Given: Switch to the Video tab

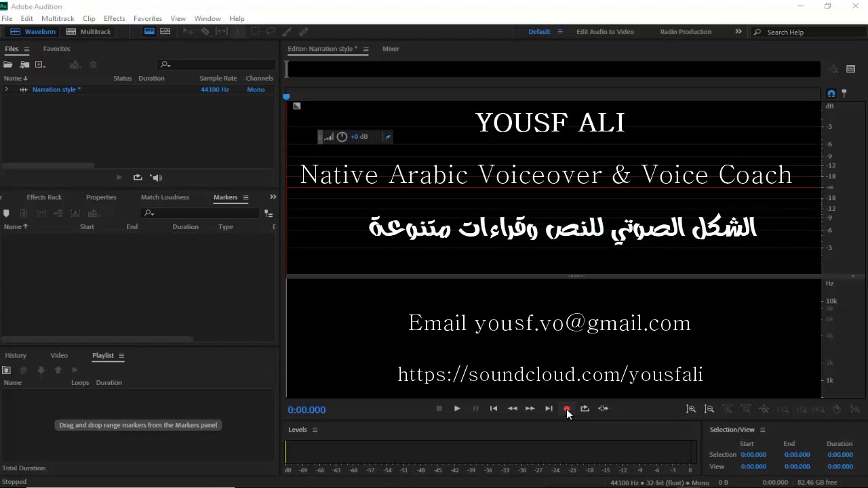Looking at the screenshot, I should 59,355.
